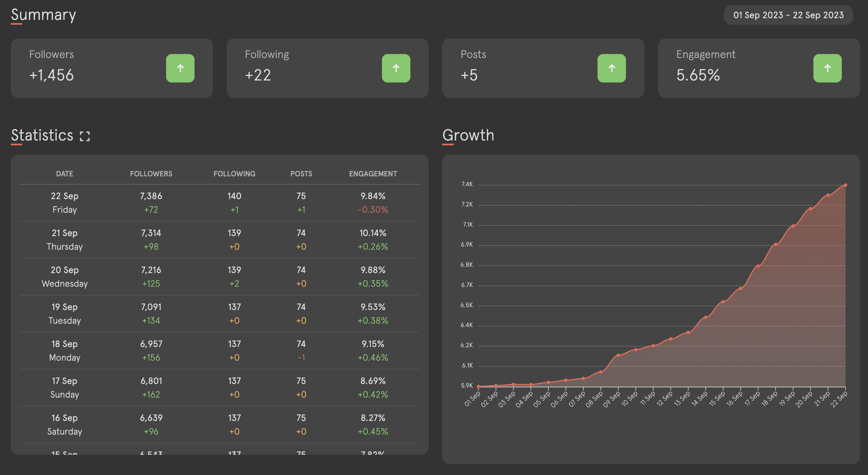868x475 pixels.
Task: Click the 10.14% engagement value
Action: coord(373,233)
